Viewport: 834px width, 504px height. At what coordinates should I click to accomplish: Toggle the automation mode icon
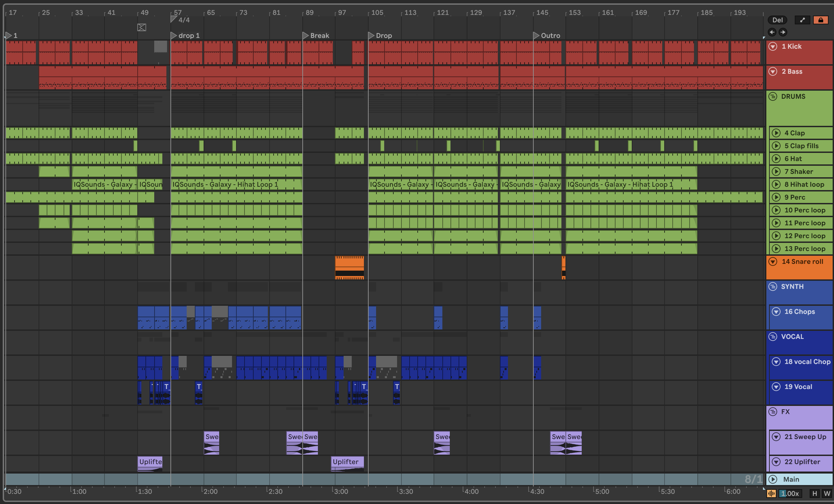pos(802,20)
